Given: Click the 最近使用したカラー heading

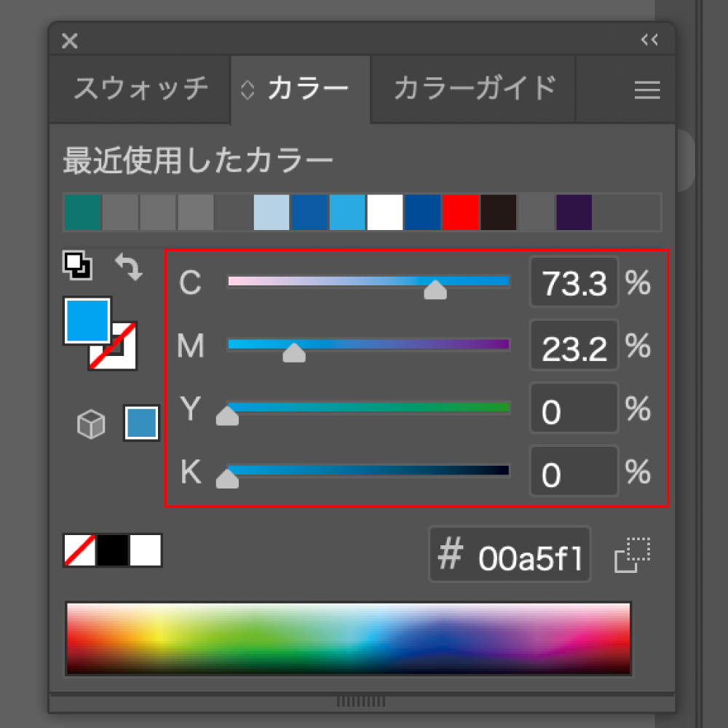Looking at the screenshot, I should 198,160.
